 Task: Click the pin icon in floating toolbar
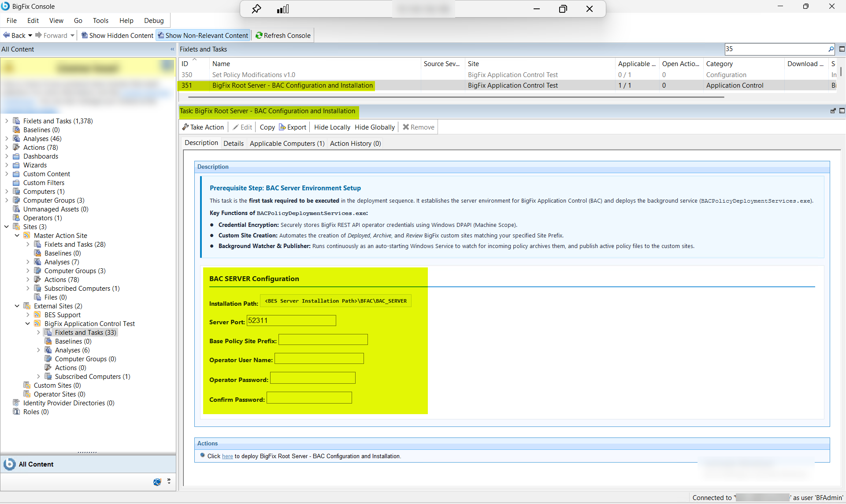(x=256, y=9)
